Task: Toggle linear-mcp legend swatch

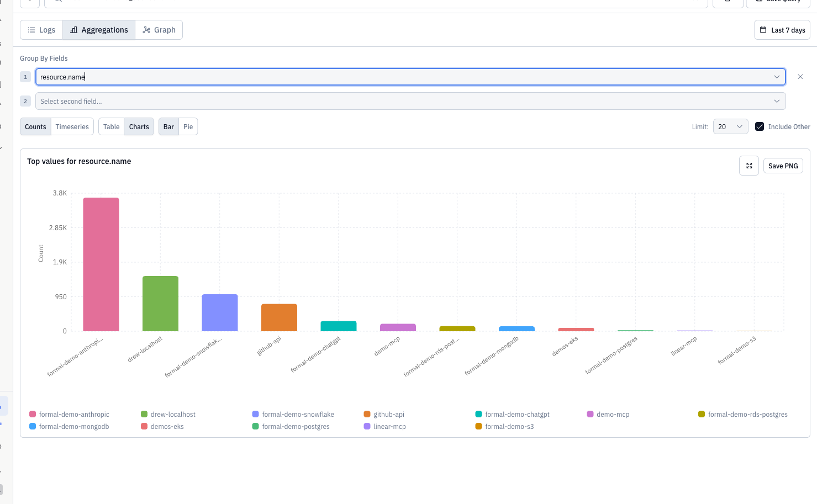Action: [x=367, y=426]
